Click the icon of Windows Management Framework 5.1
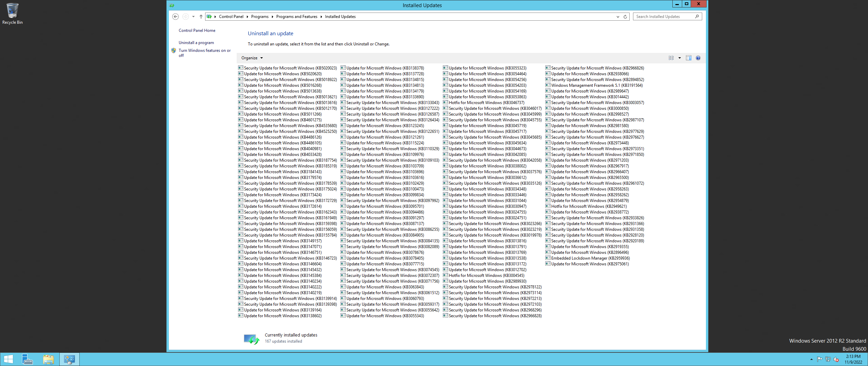868x366 pixels. (548, 85)
